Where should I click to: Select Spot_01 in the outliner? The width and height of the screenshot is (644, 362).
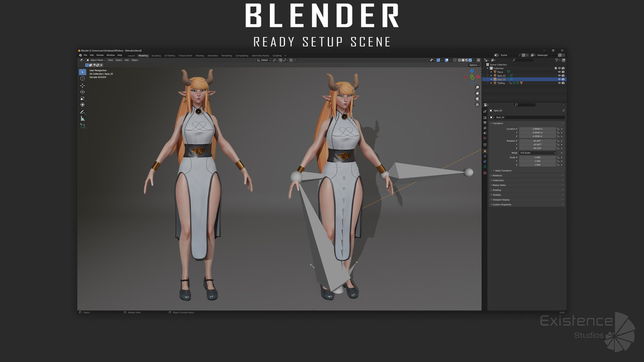[x=501, y=76]
